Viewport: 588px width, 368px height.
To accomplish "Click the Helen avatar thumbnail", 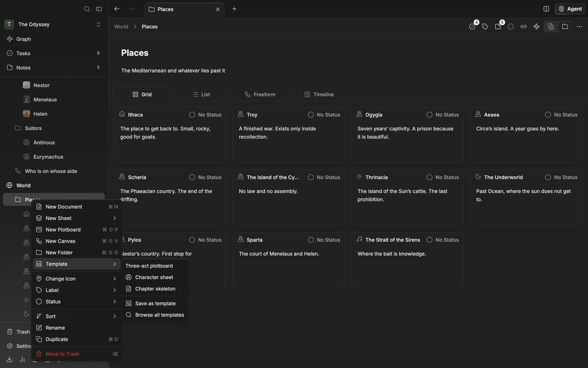I will pos(27,114).
